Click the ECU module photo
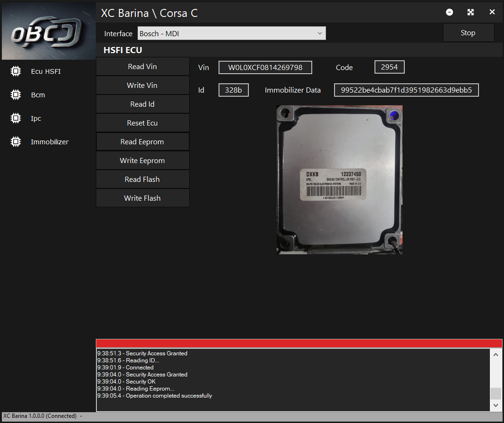 (339, 180)
